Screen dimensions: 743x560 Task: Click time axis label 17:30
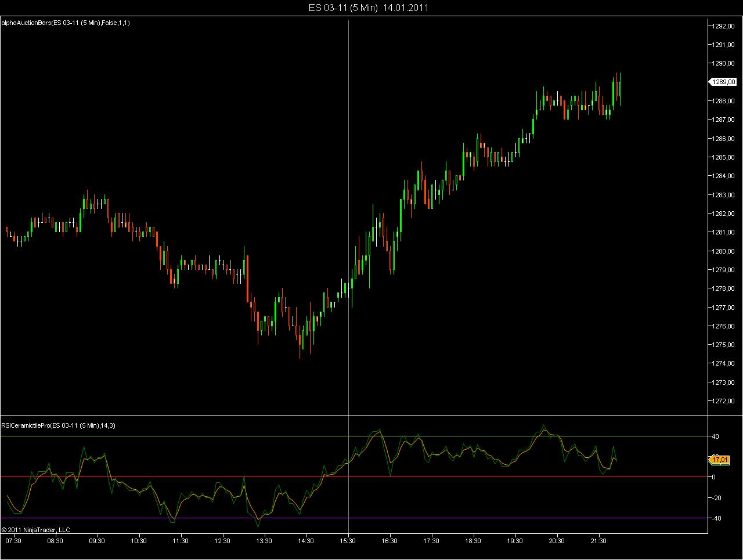431,541
